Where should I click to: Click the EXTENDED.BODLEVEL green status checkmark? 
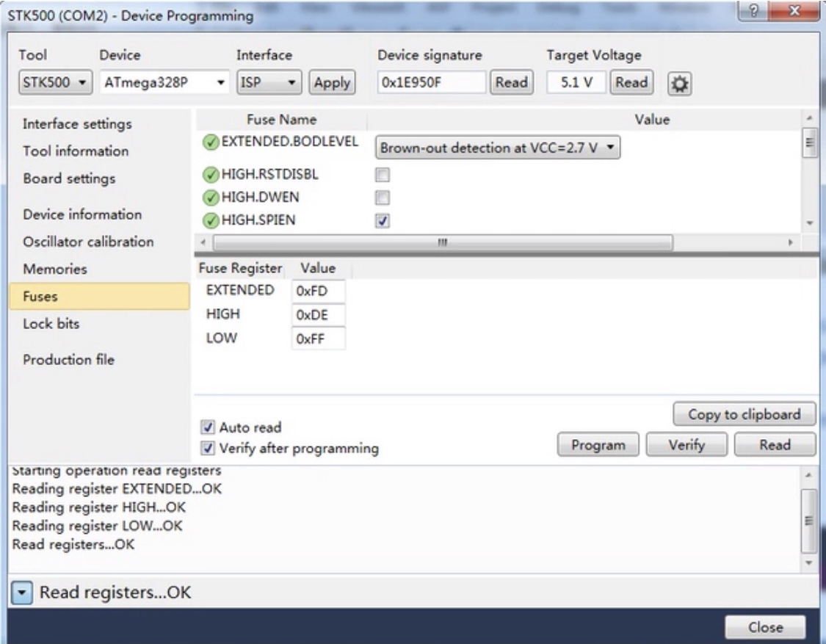[x=211, y=142]
